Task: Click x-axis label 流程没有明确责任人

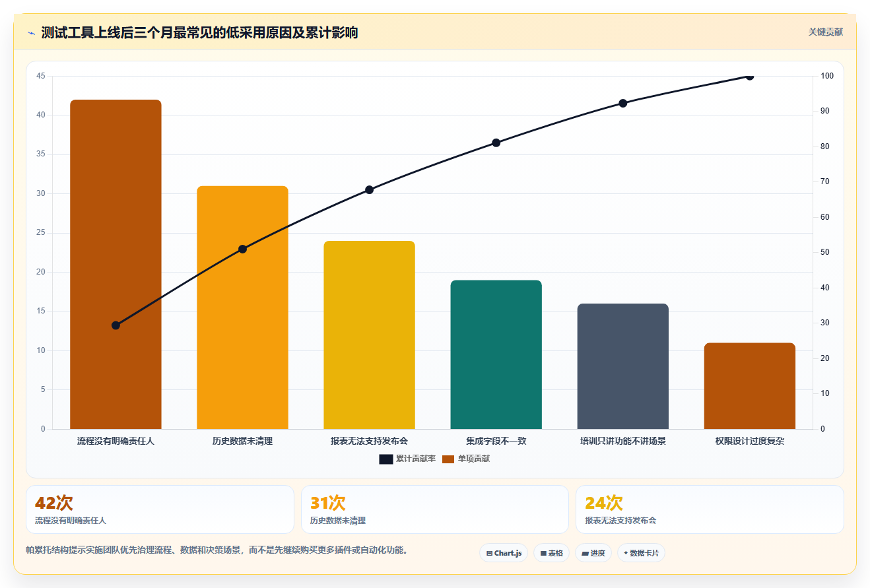Action: 116,441
